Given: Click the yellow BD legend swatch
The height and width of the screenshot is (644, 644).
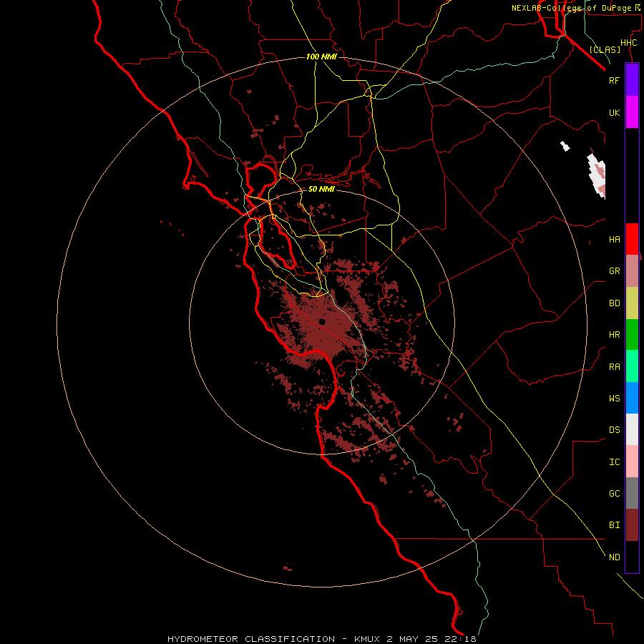Looking at the screenshot, I should pos(632,303).
